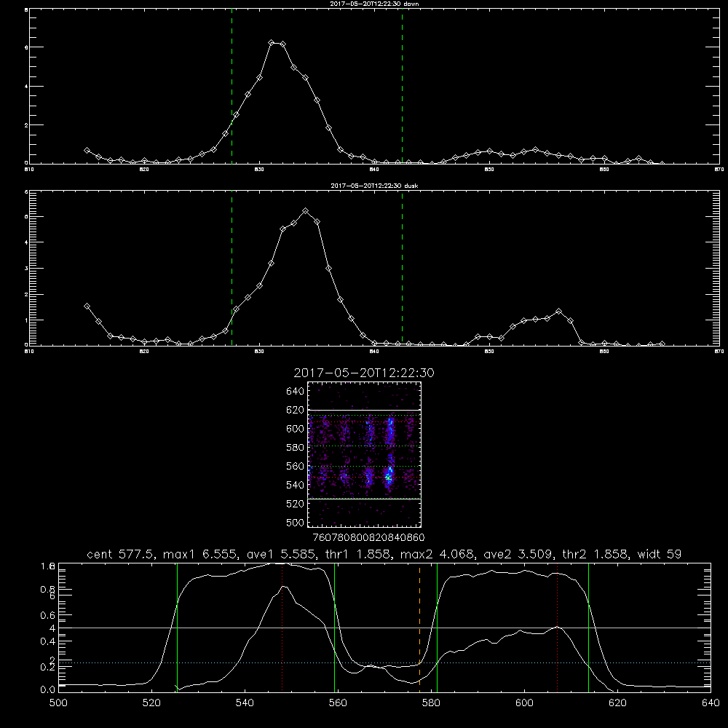Image resolution: width=728 pixels, height=728 pixels.
Task: Select the 'max1 6.555' stat text
Action: click(202, 554)
